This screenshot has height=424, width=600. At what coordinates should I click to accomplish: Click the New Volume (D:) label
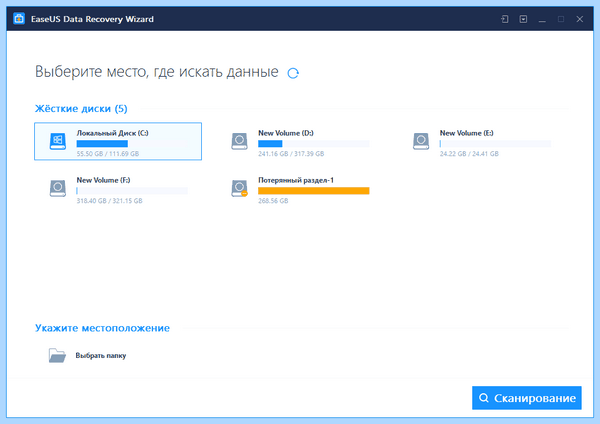point(286,133)
